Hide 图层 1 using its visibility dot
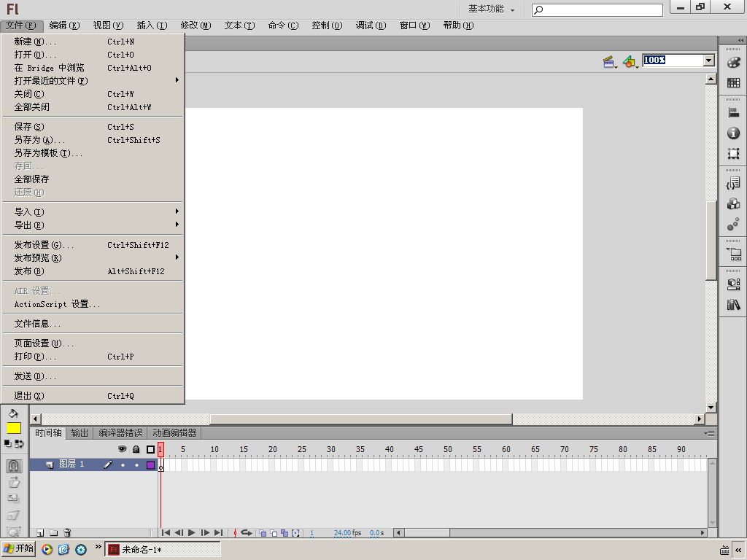The height and width of the screenshot is (560, 747). 123,464
